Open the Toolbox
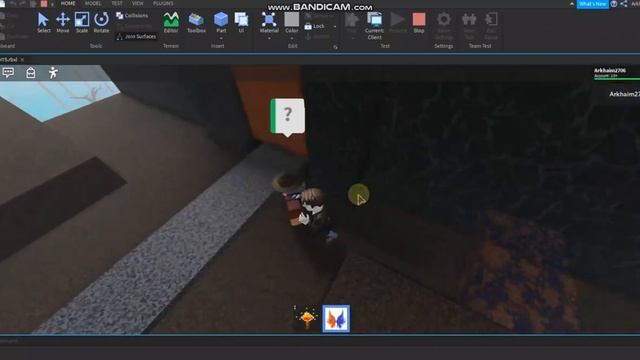The width and height of the screenshot is (640, 360). [x=196, y=23]
